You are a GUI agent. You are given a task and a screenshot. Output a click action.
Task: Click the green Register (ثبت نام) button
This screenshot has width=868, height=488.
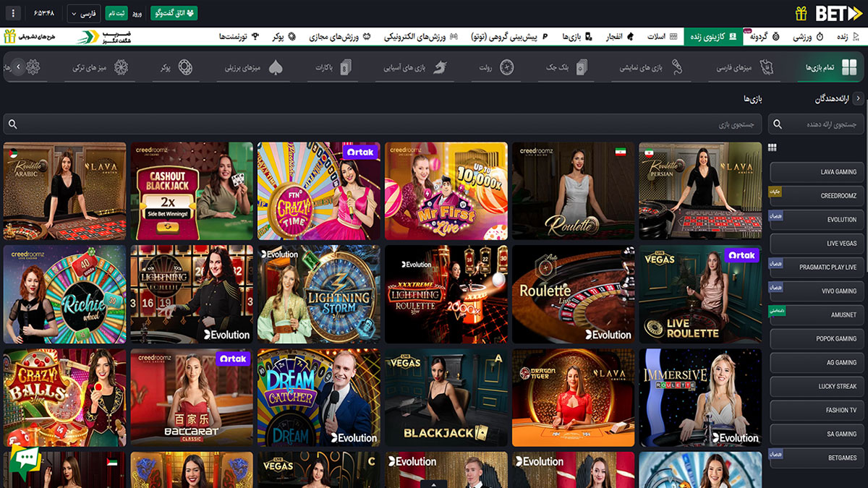116,14
